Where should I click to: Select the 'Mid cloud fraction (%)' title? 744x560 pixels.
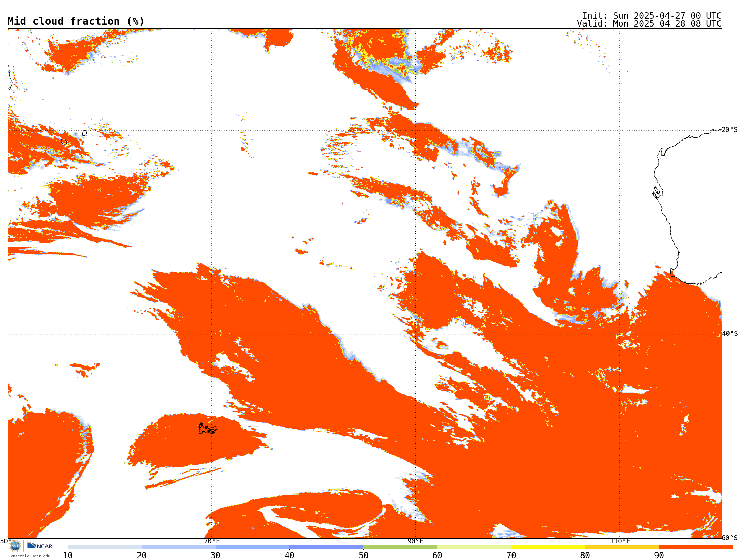pos(76,21)
